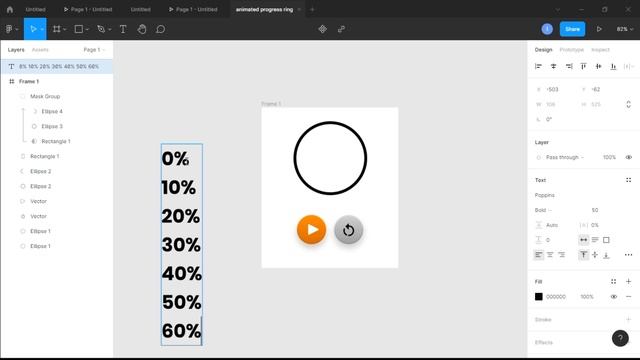Click the gray reset button on canvas
Screen dimensions: 640x360
tap(349, 230)
